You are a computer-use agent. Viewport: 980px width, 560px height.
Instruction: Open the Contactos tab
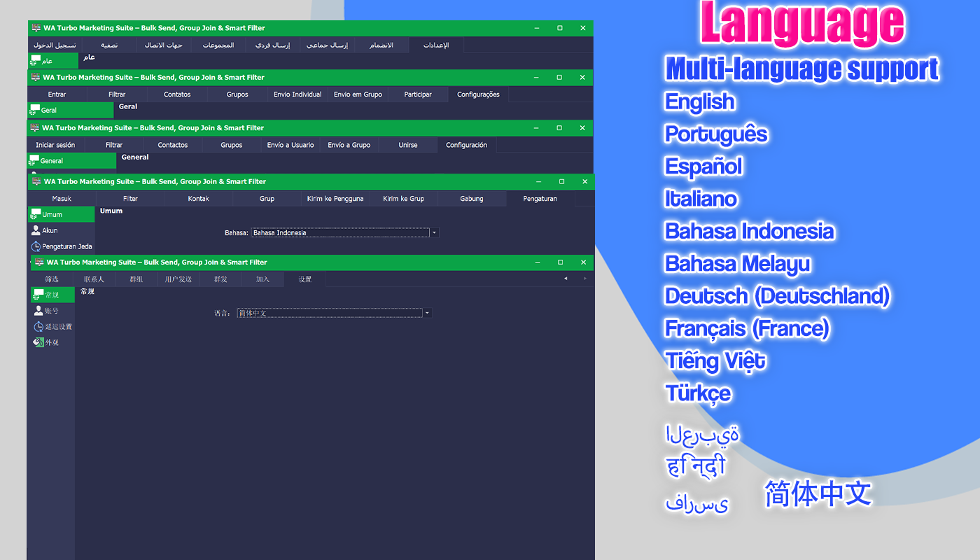(173, 145)
